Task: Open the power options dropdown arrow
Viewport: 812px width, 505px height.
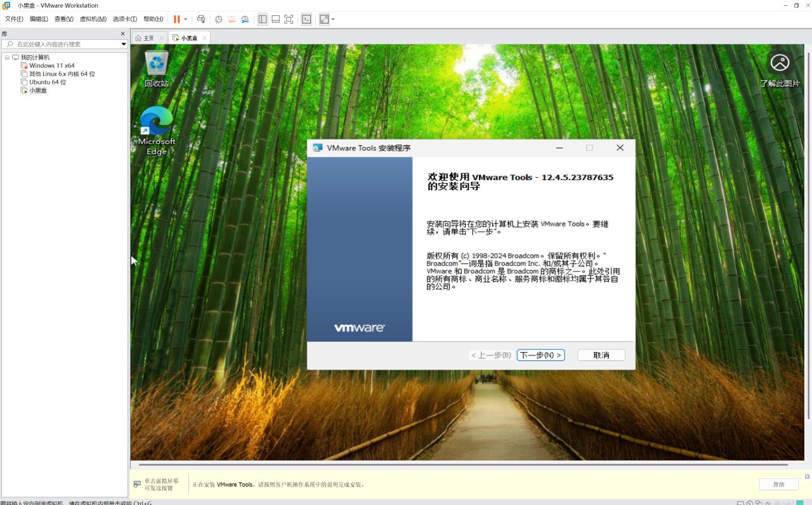Action: click(x=186, y=19)
